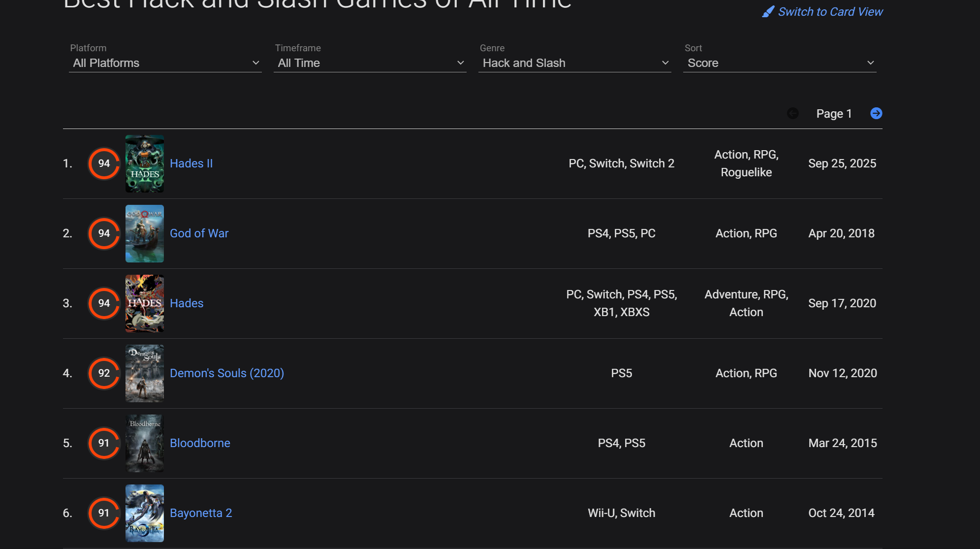Image resolution: width=980 pixels, height=549 pixels.
Task: Click the PS4, PS5, PC platforms text
Action: (622, 233)
